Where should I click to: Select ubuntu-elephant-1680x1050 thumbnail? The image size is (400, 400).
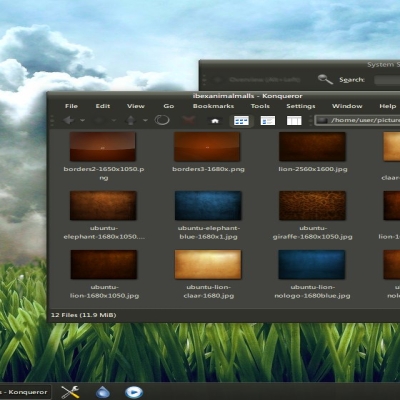click(103, 205)
